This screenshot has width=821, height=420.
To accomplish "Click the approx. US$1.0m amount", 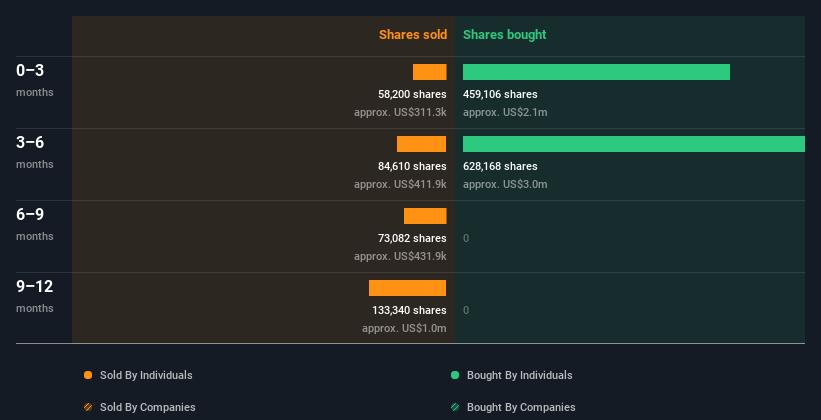I will tap(404, 328).
